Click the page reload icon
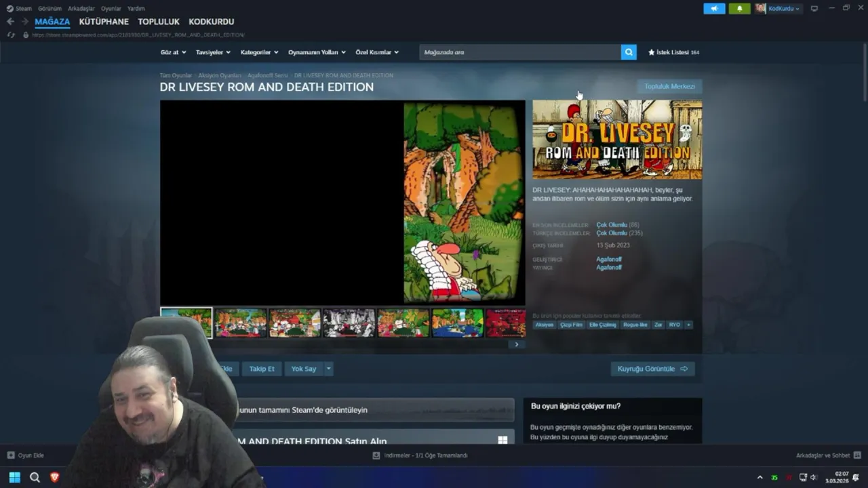Viewport: 868px width, 488px height. [11, 35]
